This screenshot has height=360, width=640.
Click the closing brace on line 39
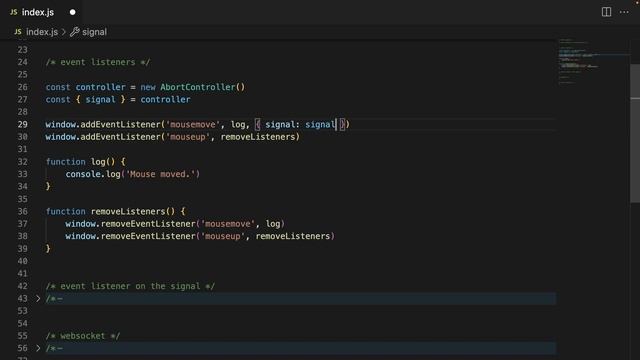[x=48, y=249]
